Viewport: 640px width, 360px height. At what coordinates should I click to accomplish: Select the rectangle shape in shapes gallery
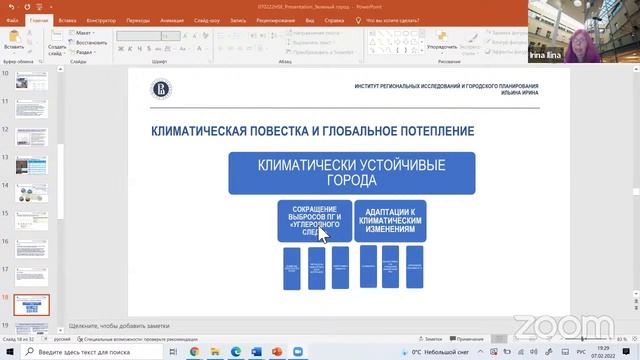[397, 33]
